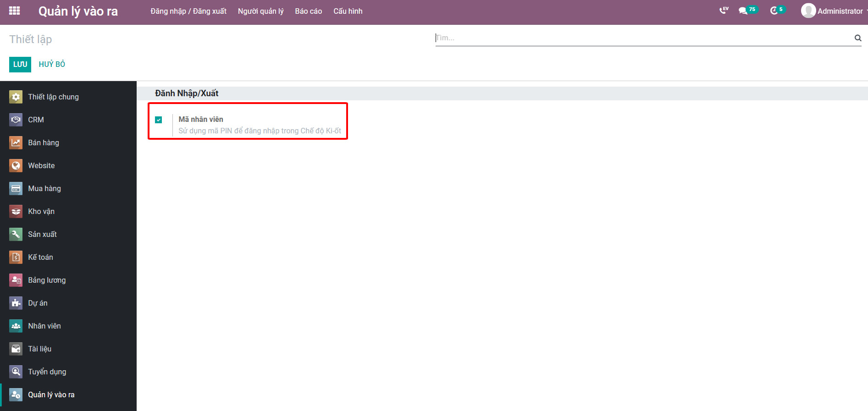868x411 pixels.
Task: Open the Administrator user dropdown
Action: pos(834,11)
